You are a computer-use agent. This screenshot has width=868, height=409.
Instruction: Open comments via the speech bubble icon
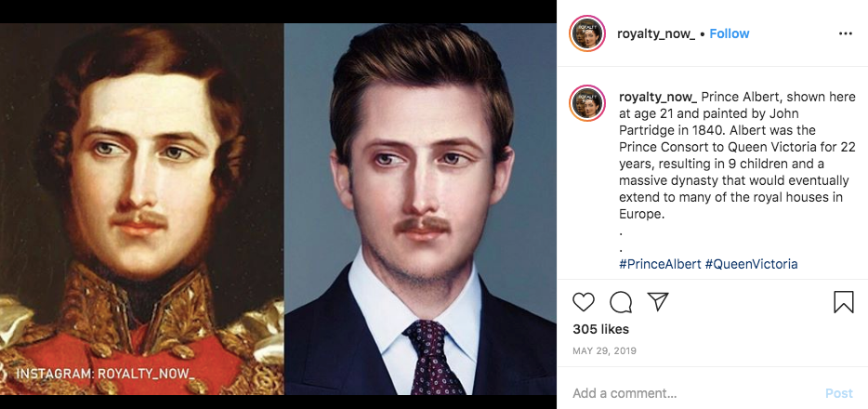(621, 302)
